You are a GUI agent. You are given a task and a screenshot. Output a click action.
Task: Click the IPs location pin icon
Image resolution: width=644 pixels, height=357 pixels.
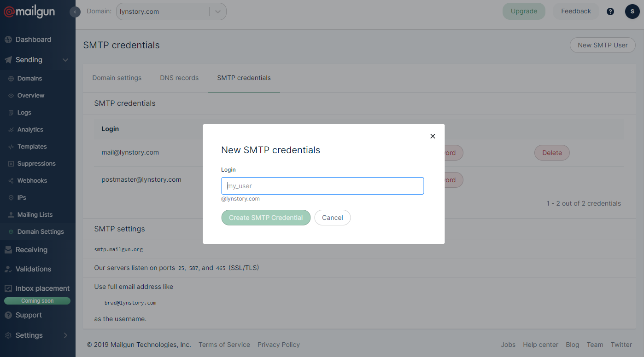(11, 198)
